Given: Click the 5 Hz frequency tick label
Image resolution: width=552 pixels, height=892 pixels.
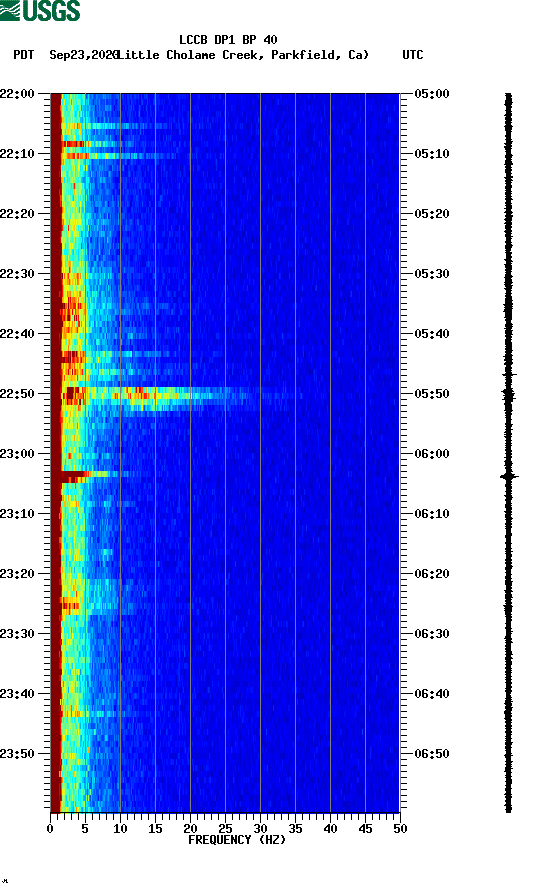Looking at the screenshot, I should [85, 829].
